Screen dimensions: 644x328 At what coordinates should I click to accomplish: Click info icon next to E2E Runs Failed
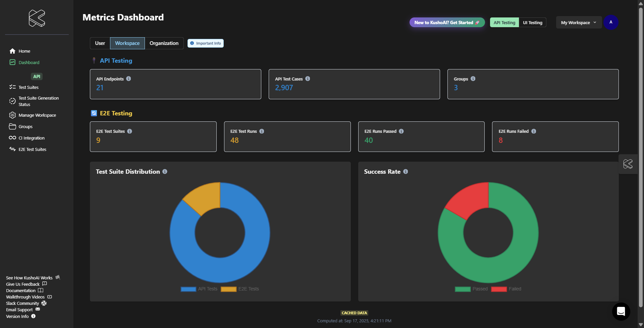(x=534, y=131)
